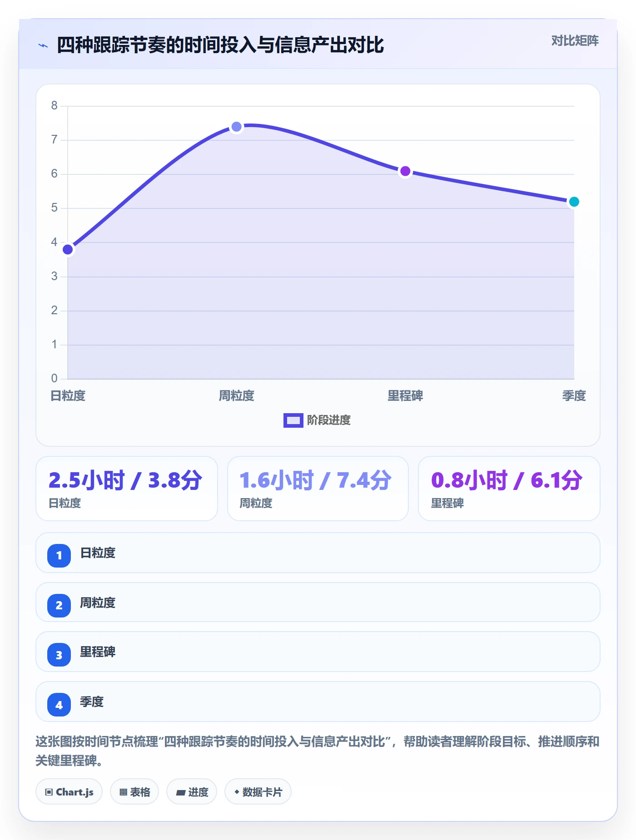Open the 1.6小时 / 7.4分 stat card
Viewport: 636px width, 840px height.
pyautogui.click(x=318, y=489)
